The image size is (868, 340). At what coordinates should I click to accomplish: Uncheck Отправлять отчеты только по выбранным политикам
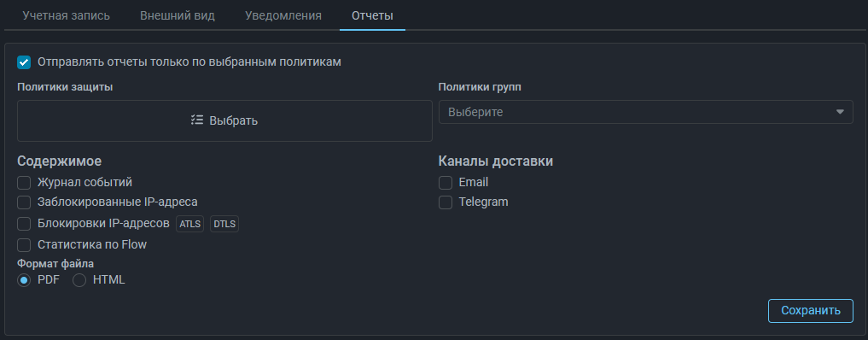tap(24, 62)
